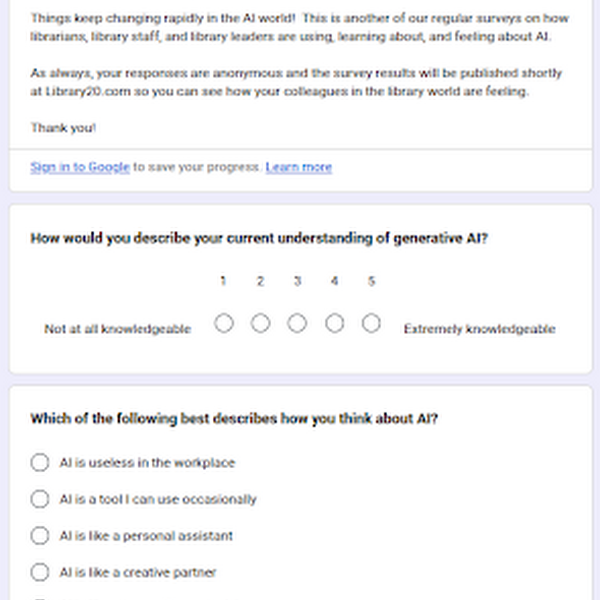This screenshot has height=600, width=600.
Task: Open the 'Learn more' link
Action: click(298, 167)
